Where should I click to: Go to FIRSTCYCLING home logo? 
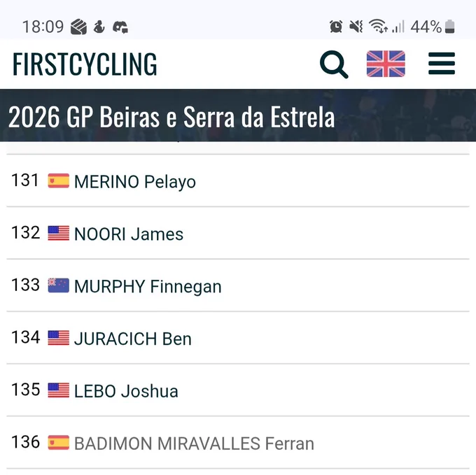(85, 64)
